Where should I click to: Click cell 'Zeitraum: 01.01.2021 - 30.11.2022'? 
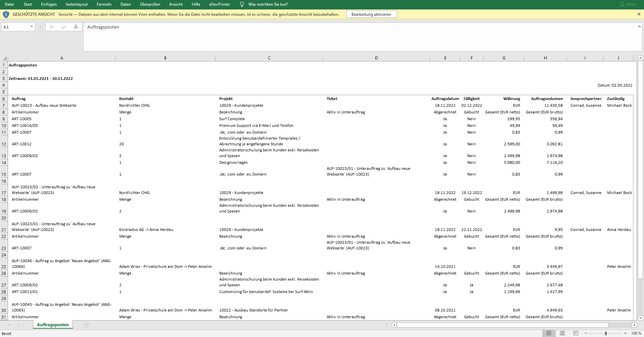[41, 79]
